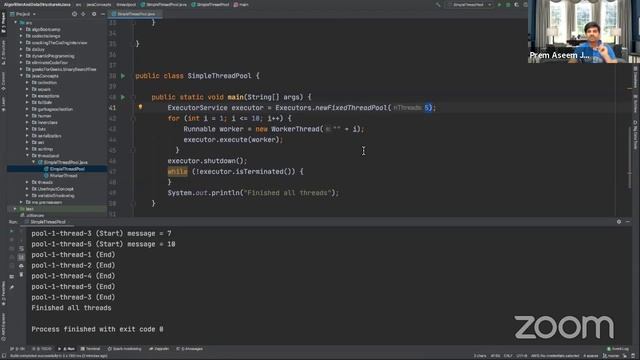The image size is (640, 360).
Task: Open the Run tool window from bottom bar
Action: (67, 349)
